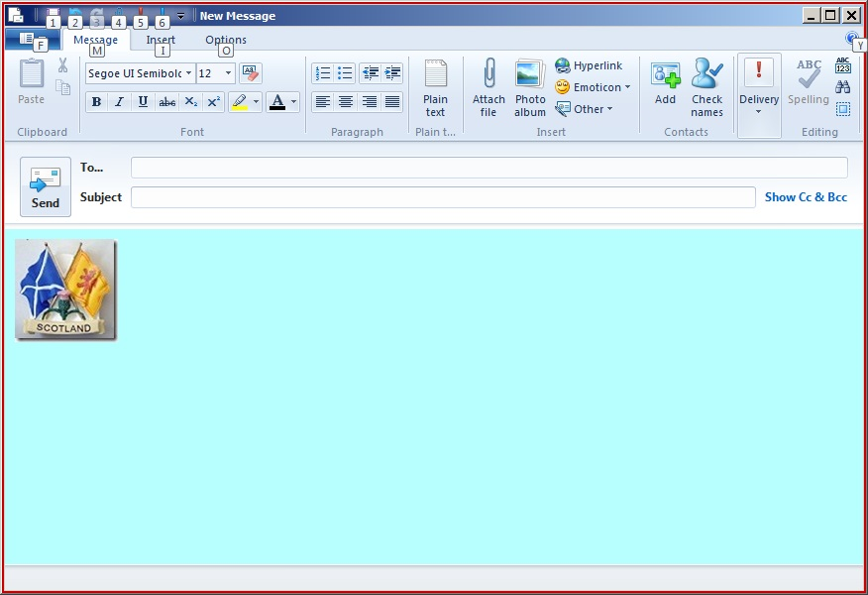
Task: Click the high importance icon in title bar
Action: pyautogui.click(x=141, y=15)
